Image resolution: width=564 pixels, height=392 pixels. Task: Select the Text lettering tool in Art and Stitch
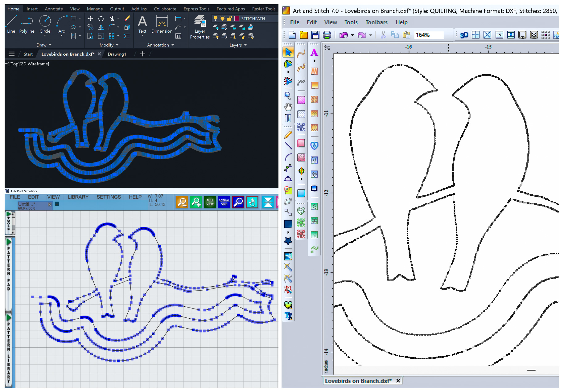point(314,53)
